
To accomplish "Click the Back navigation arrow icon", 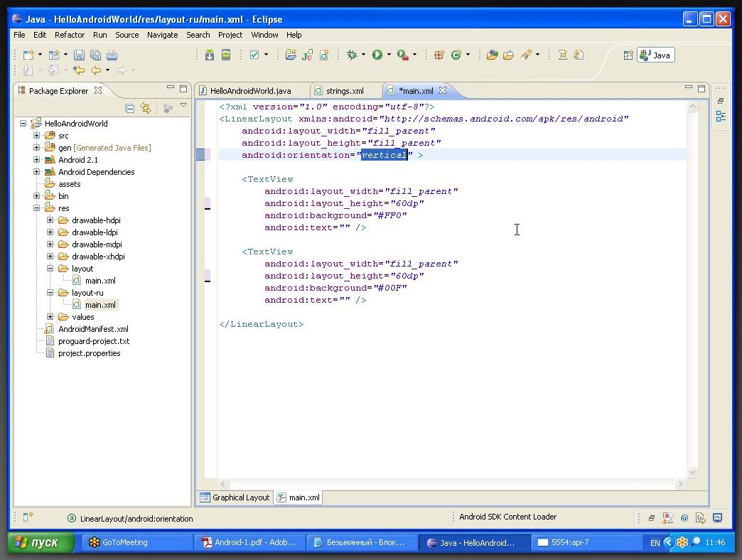I will (x=96, y=70).
